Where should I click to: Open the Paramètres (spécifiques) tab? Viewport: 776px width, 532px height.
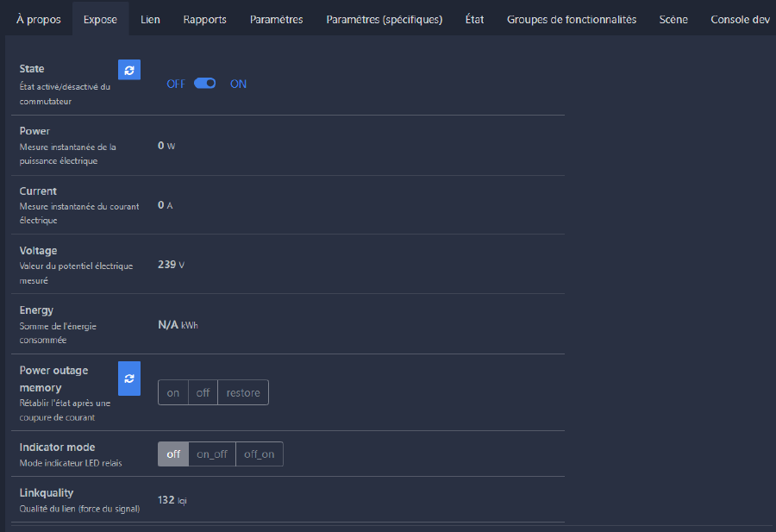coord(384,19)
